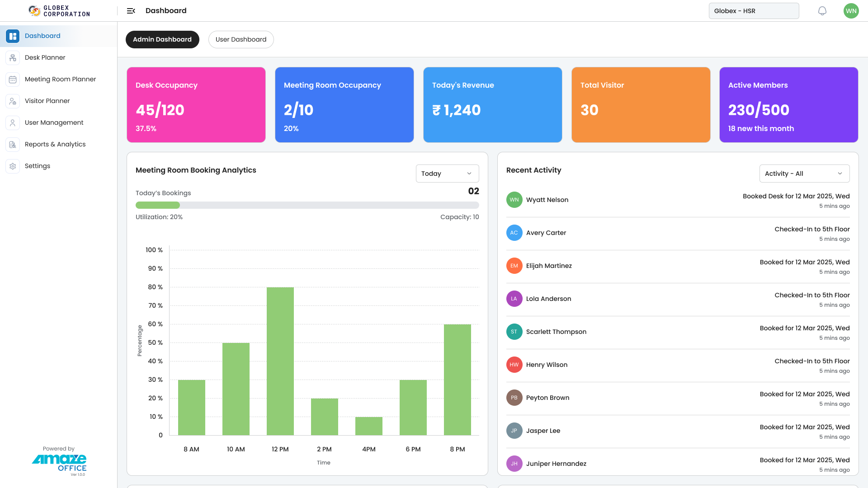
Task: Open the Today time range dropdown
Action: tap(447, 173)
